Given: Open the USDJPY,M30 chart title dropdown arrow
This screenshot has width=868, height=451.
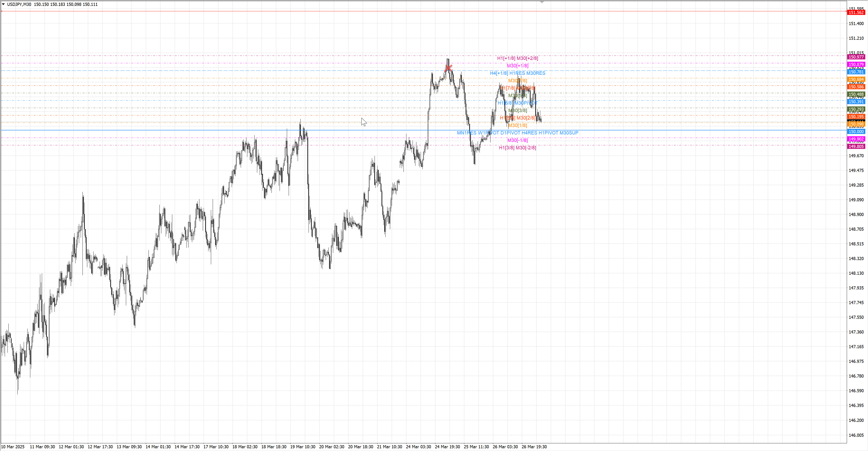Looking at the screenshot, I should pos(3,4).
